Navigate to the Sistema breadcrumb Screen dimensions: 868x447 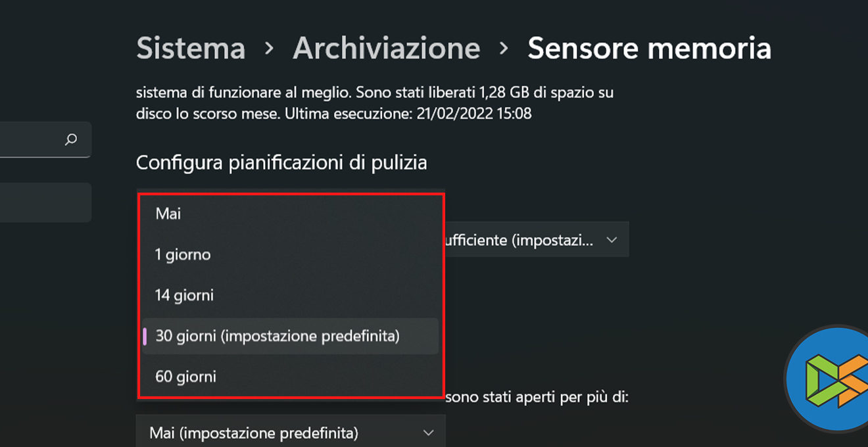pyautogui.click(x=191, y=49)
